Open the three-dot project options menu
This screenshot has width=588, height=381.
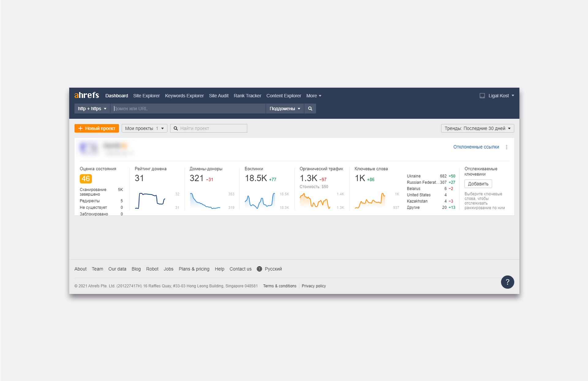tap(507, 147)
